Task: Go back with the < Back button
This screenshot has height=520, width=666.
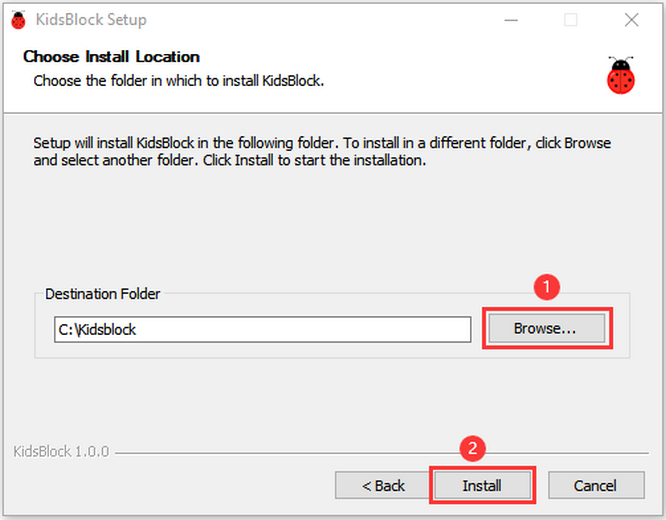Action: (383, 485)
